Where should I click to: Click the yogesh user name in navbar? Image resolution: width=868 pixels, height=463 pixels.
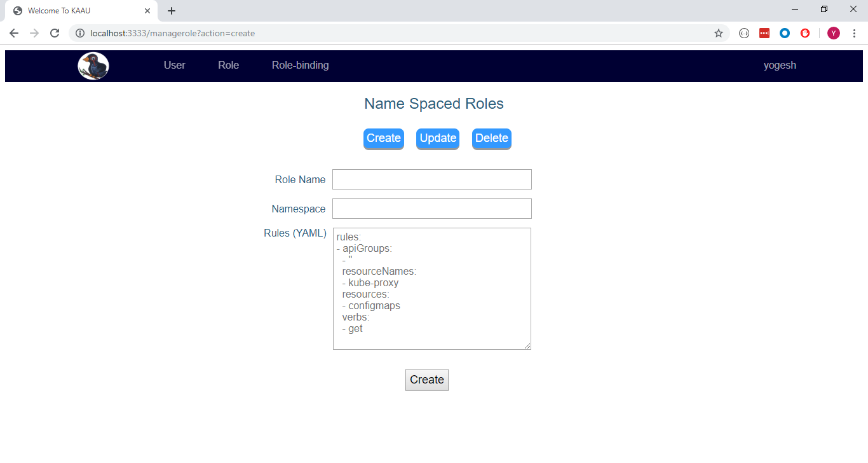tap(780, 65)
